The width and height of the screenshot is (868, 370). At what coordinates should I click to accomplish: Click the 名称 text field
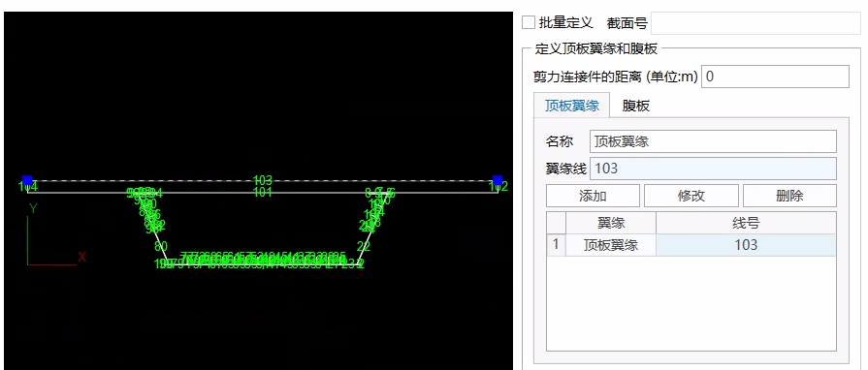tap(713, 141)
